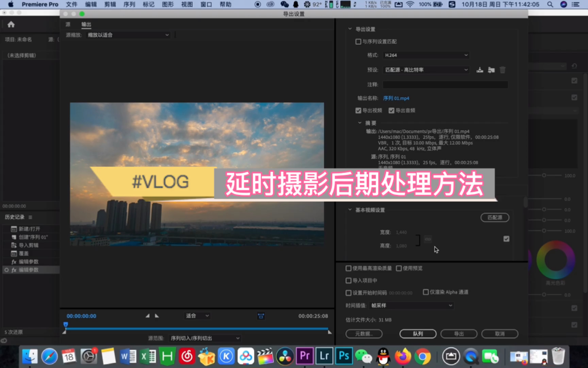This screenshot has width=588, height=368.
Task: Enable 使用预览 checkbox
Action: (x=399, y=268)
